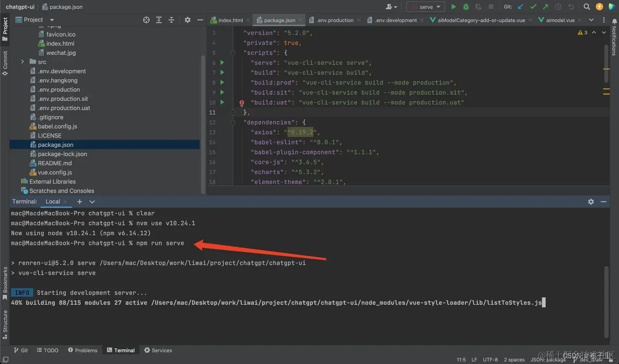Run the "build:sit" script gutter arrow
This screenshot has height=364, width=619.
(x=222, y=92)
